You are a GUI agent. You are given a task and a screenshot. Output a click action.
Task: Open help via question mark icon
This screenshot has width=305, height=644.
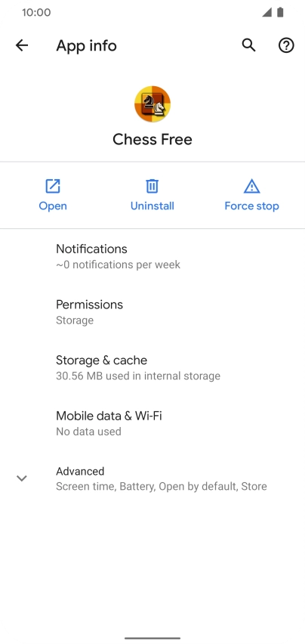point(286,45)
